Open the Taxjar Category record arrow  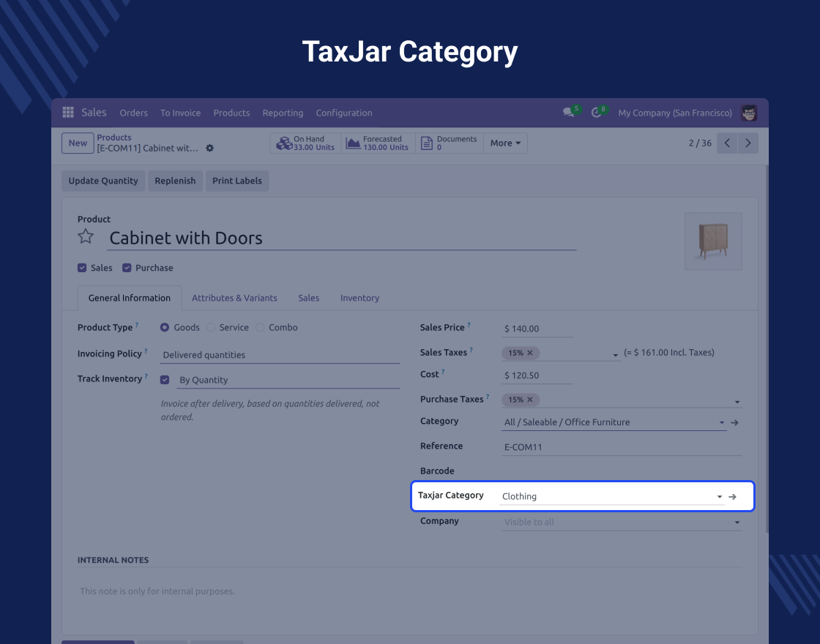[733, 497]
